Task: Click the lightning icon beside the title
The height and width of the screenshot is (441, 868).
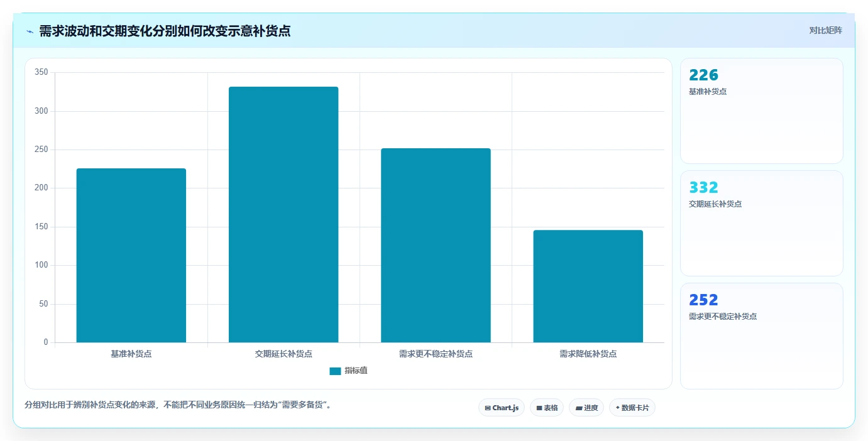Action: click(x=30, y=31)
